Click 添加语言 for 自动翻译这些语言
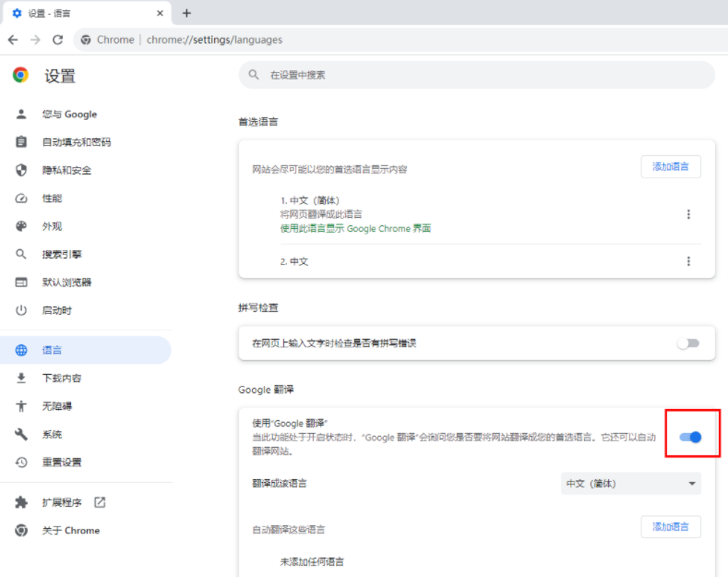 (x=671, y=527)
